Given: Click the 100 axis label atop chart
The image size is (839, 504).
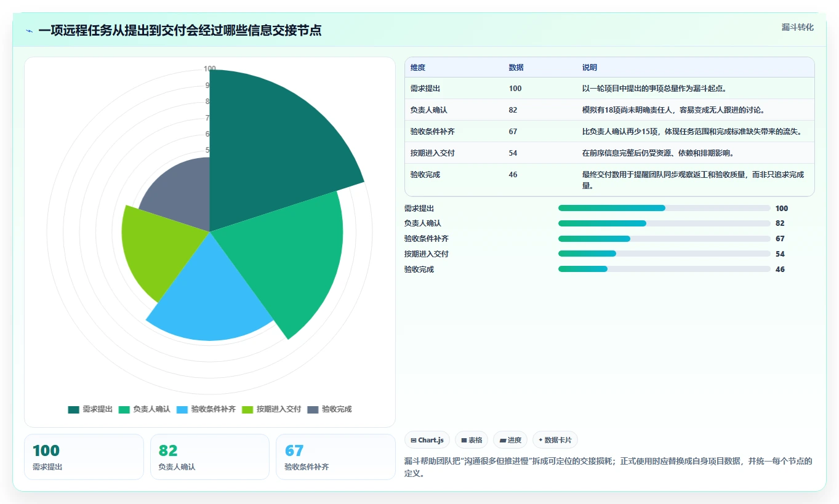Looking at the screenshot, I should click(210, 68).
